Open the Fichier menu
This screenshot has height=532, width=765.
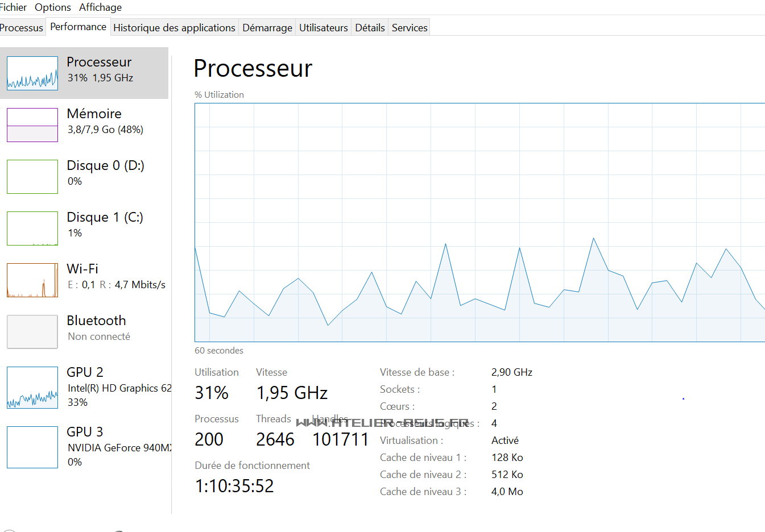[x=13, y=7]
